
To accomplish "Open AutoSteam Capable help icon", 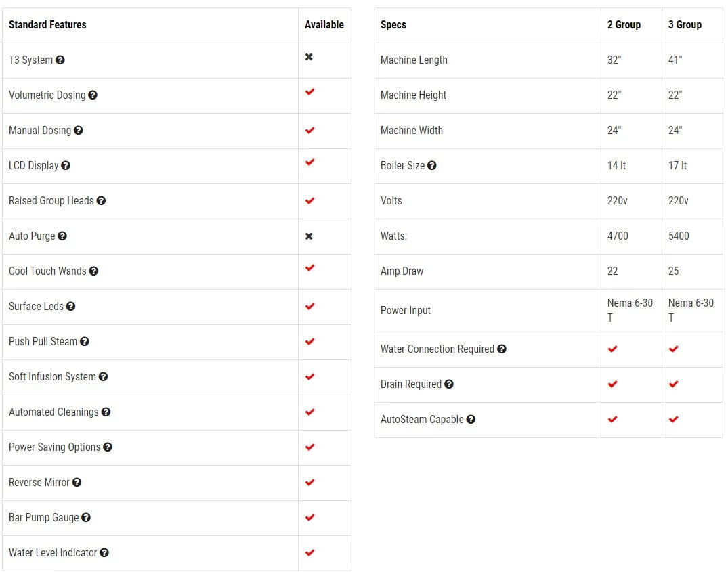I will coord(471,420).
